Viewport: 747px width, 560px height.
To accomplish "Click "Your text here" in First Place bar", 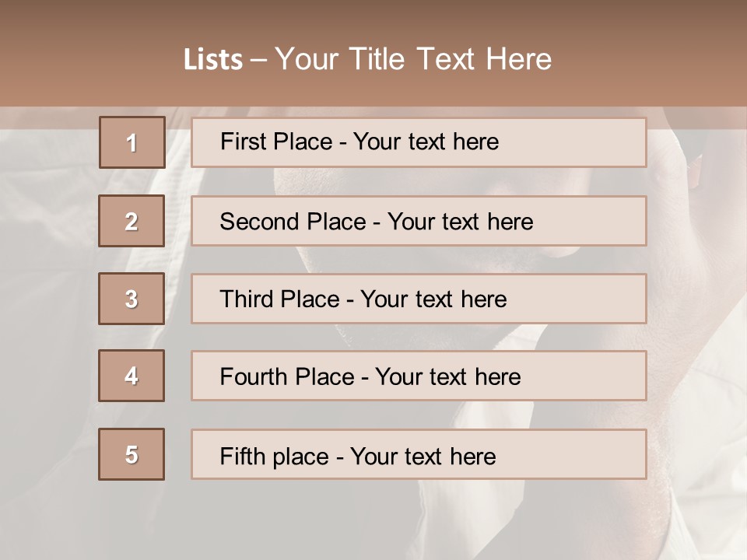I will pyautogui.click(x=426, y=142).
